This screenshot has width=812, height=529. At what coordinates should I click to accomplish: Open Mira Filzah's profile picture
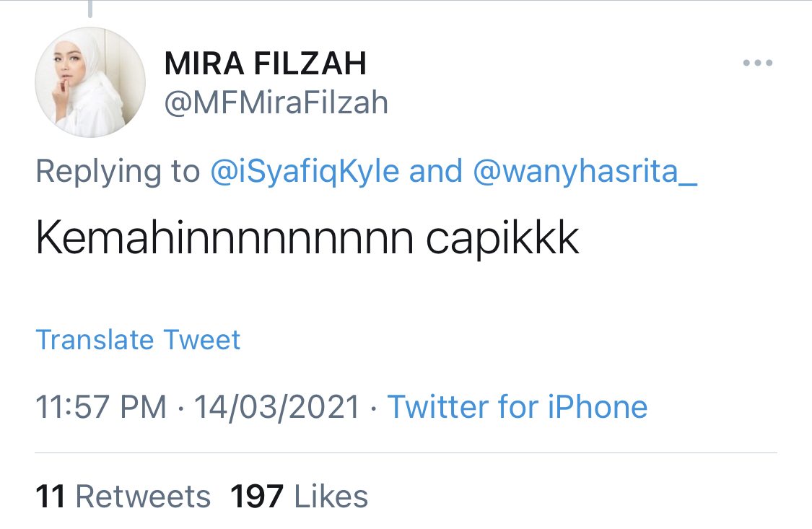(x=90, y=83)
